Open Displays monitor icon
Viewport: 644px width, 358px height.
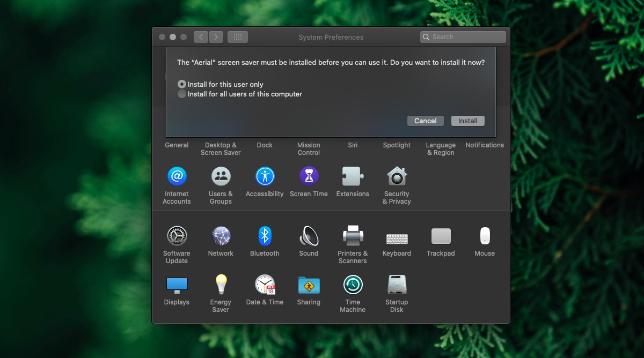point(177,285)
